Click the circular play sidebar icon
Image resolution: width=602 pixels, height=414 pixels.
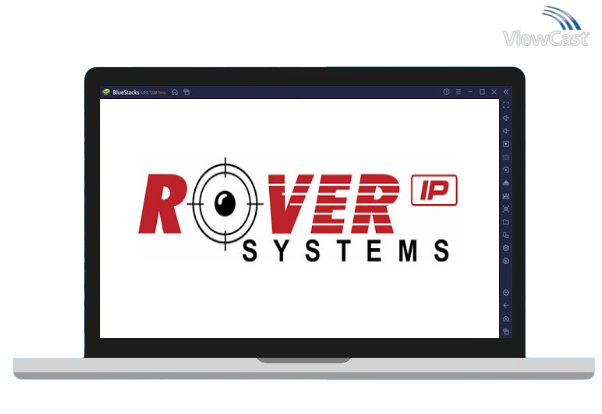(x=506, y=170)
